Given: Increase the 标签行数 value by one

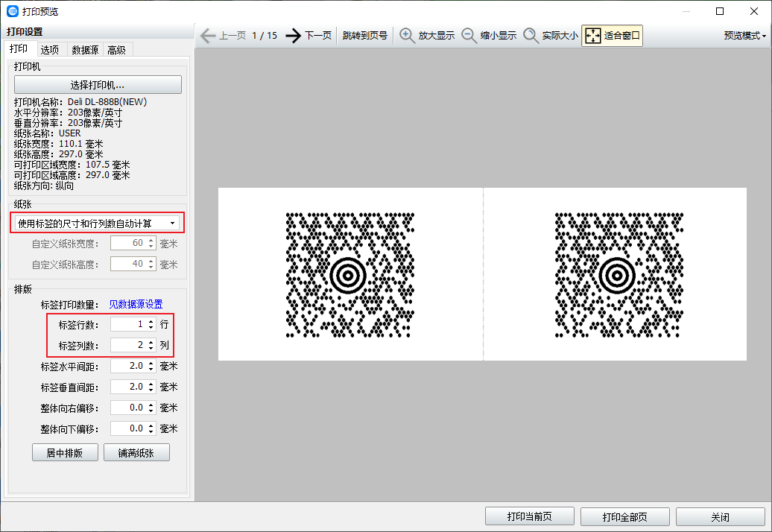Looking at the screenshot, I should pos(151,321).
